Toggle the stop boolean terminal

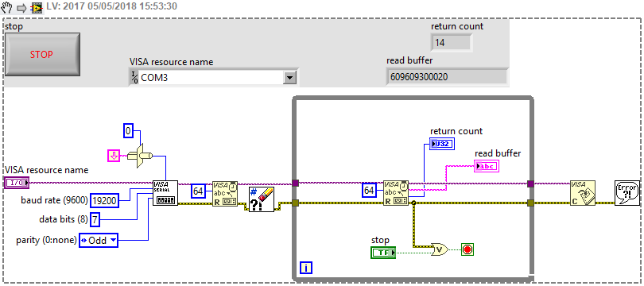click(x=383, y=253)
